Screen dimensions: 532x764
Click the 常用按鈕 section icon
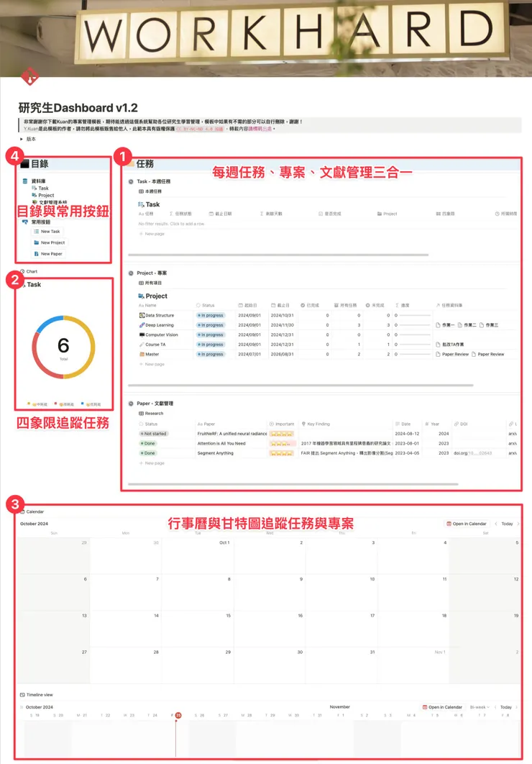(x=25, y=222)
